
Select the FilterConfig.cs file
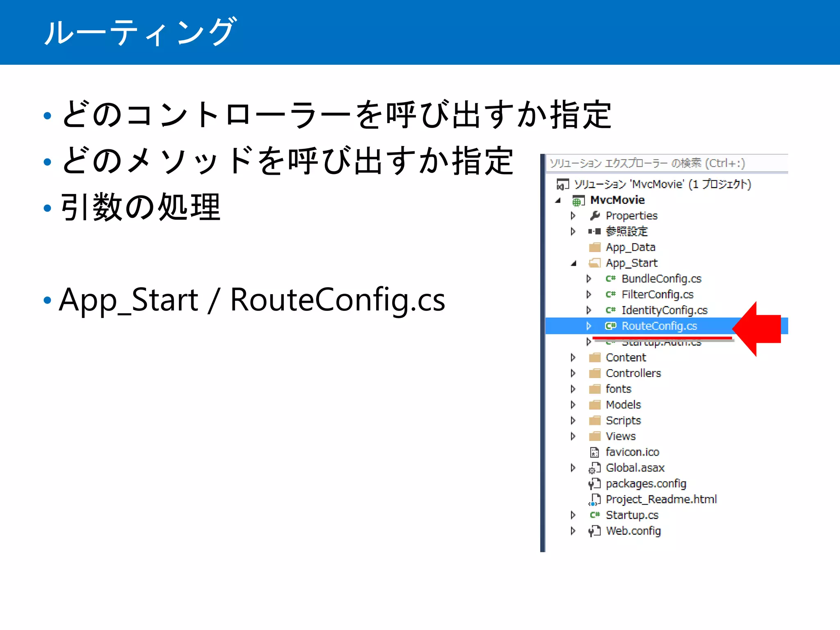(x=657, y=294)
